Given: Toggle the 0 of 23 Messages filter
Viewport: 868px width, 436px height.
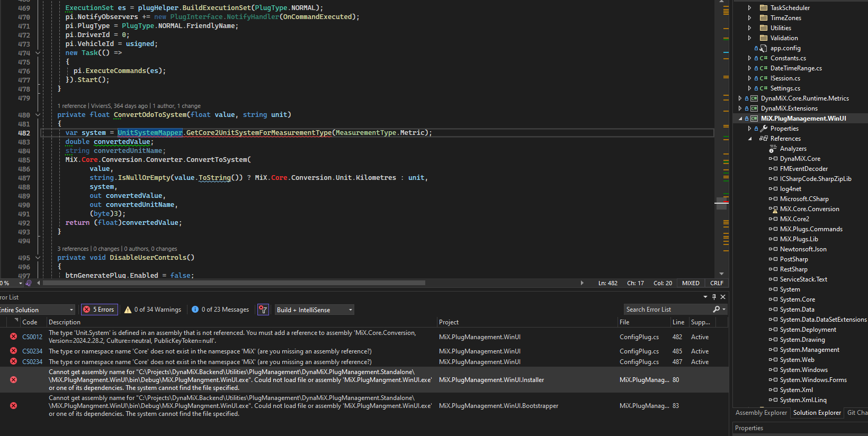Looking at the screenshot, I should 220,310.
